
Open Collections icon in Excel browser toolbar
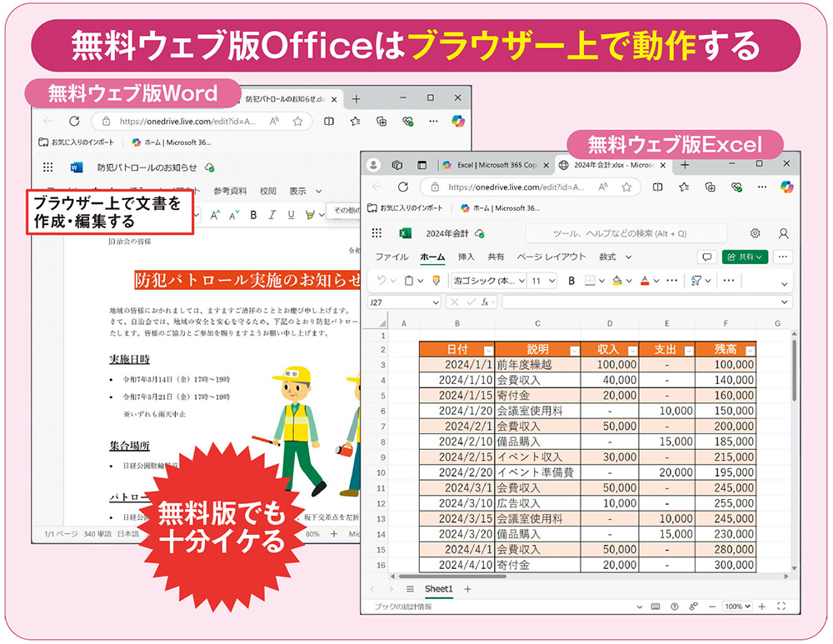710,187
